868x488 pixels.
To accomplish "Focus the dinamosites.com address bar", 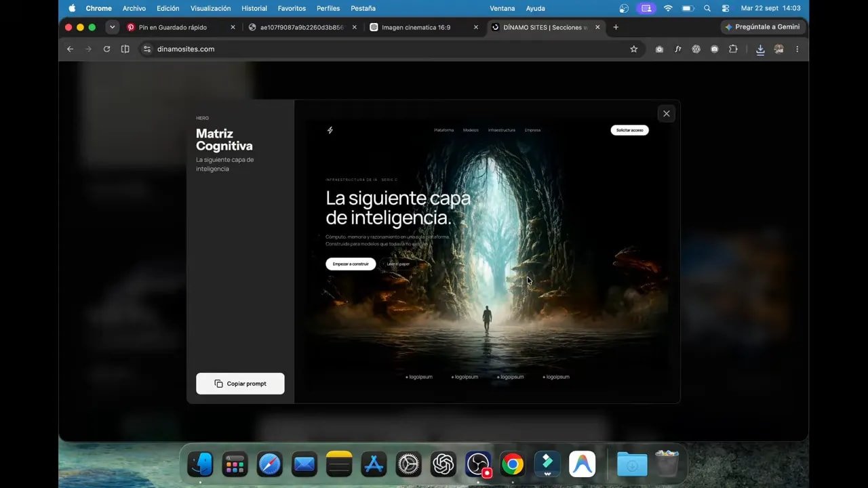I will (x=391, y=49).
